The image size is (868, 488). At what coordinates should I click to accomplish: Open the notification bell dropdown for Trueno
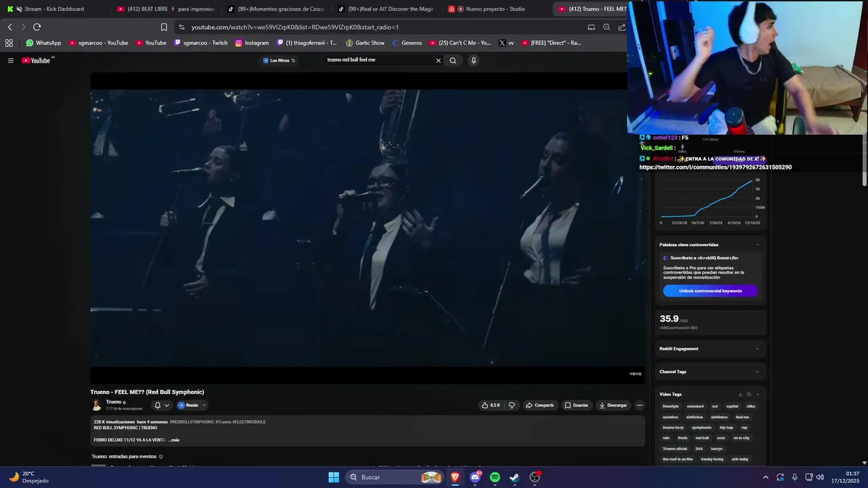click(x=161, y=405)
